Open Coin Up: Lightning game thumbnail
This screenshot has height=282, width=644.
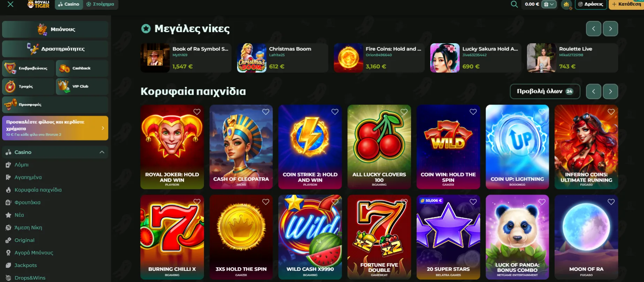click(x=517, y=147)
